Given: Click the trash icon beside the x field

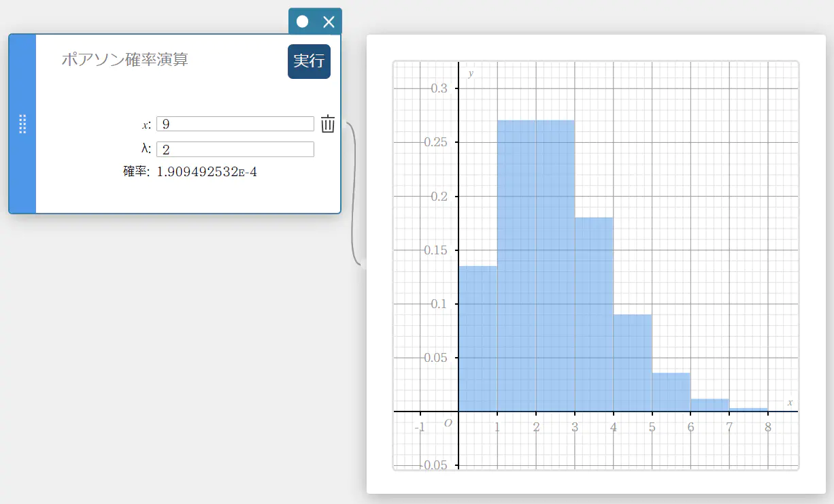Looking at the screenshot, I should (328, 124).
